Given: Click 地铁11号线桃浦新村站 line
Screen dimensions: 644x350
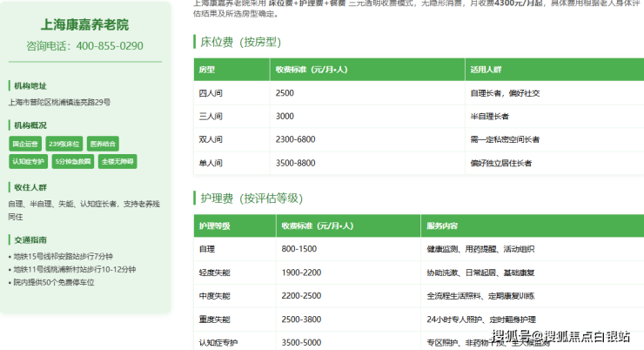Looking at the screenshot, I should 72,270.
